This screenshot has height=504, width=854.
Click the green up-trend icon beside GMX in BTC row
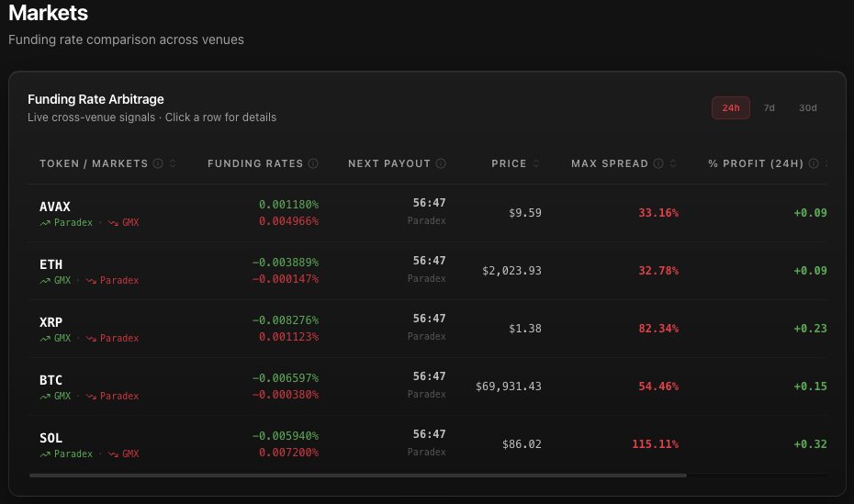(45, 397)
